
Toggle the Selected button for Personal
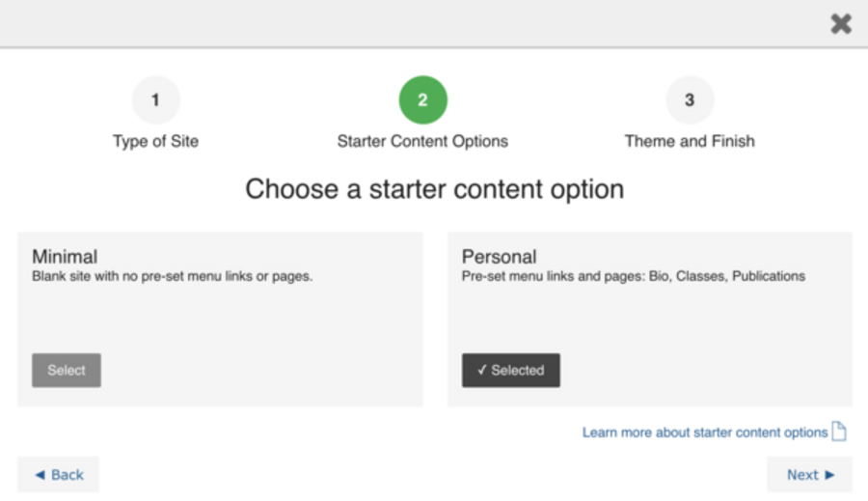pos(511,371)
